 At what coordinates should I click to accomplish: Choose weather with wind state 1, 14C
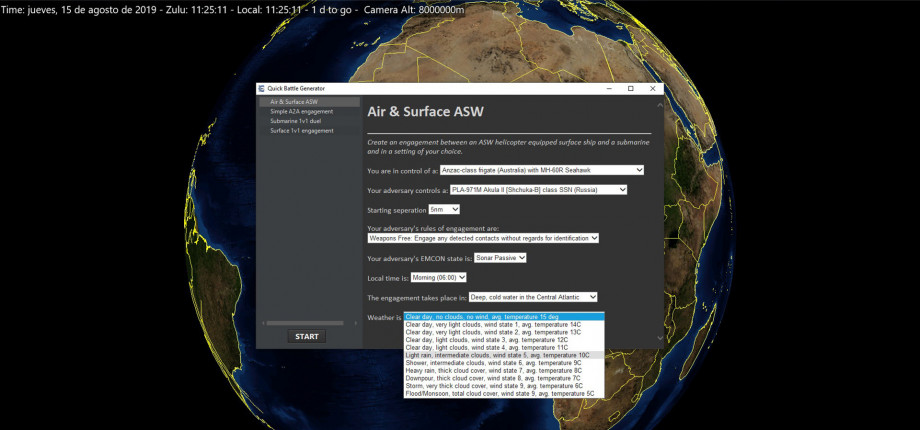[x=503, y=324]
